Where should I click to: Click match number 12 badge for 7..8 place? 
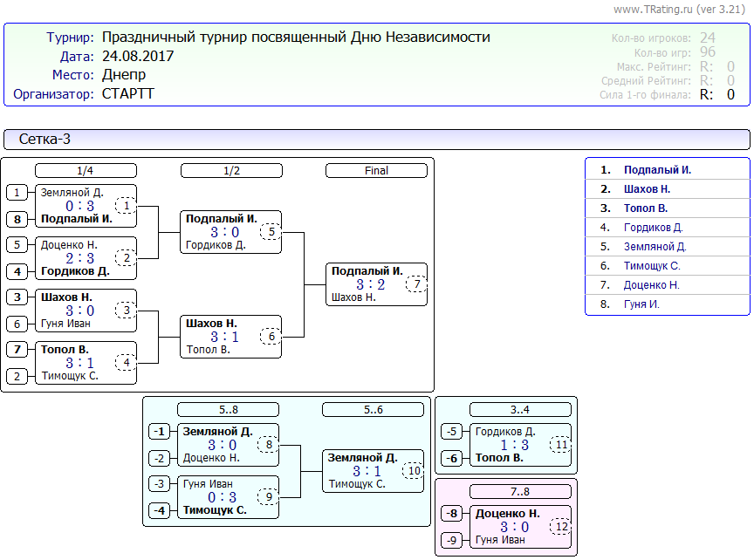point(560,527)
